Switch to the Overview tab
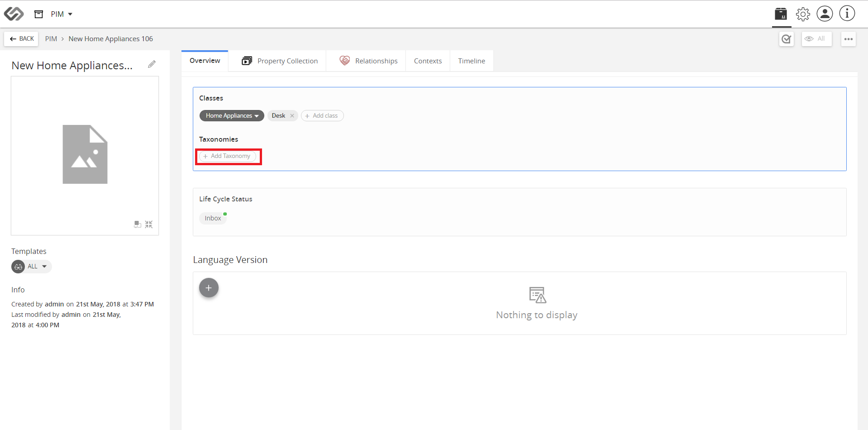The height and width of the screenshot is (430, 868). coord(205,61)
